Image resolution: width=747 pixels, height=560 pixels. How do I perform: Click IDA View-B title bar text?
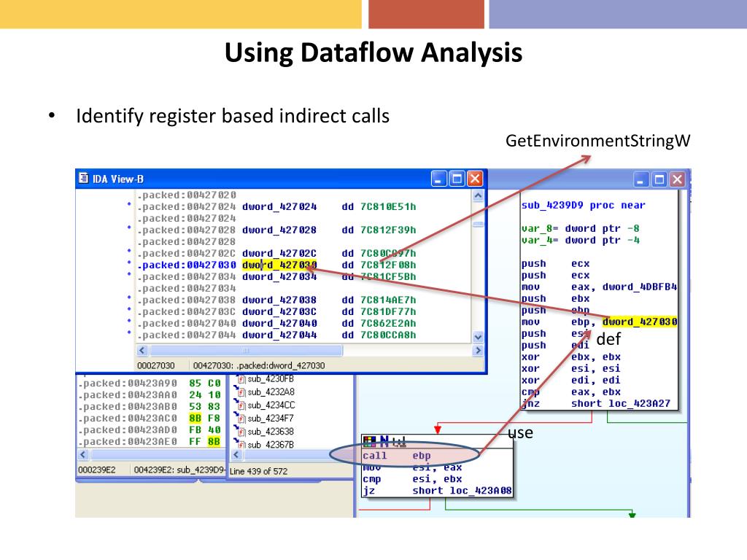pos(117,179)
